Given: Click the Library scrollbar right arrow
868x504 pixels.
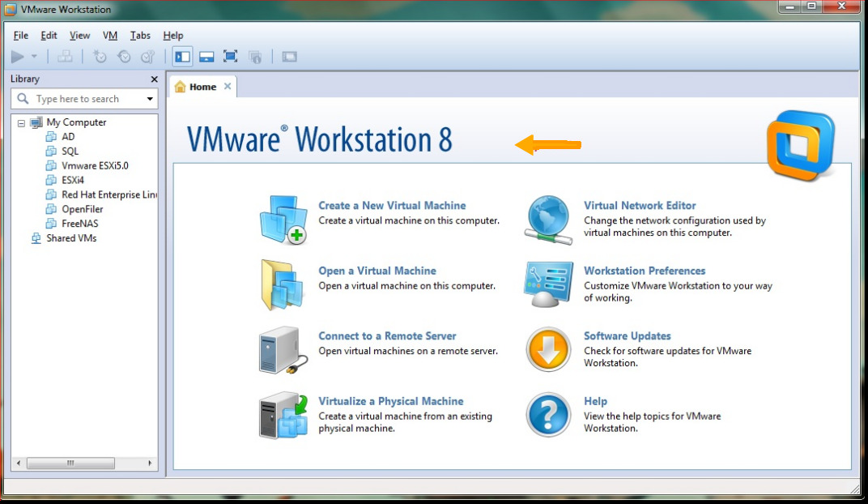Looking at the screenshot, I should click(x=150, y=463).
